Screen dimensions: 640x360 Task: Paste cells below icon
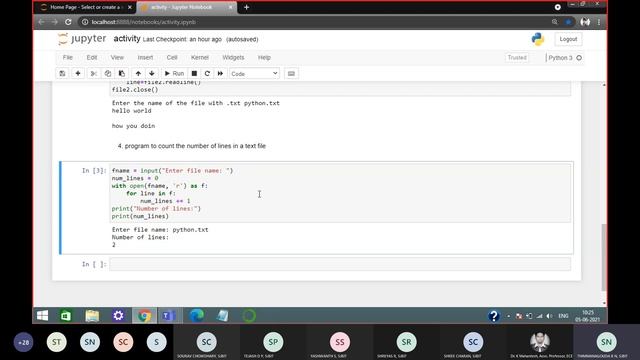click(x=122, y=73)
